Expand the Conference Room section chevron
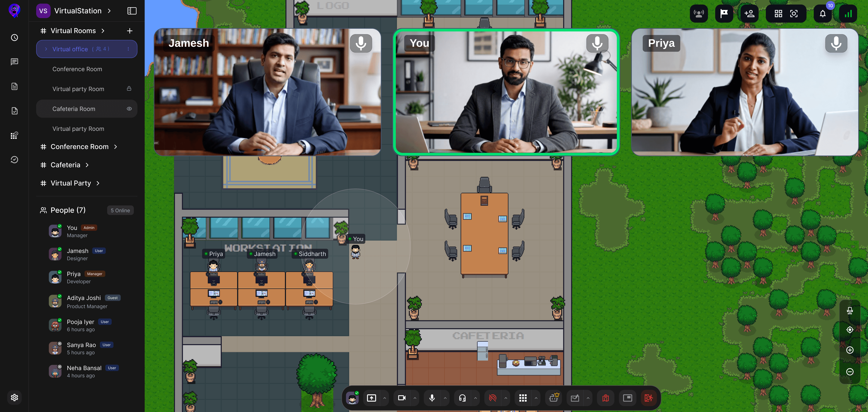This screenshot has height=412, width=868. point(116,147)
